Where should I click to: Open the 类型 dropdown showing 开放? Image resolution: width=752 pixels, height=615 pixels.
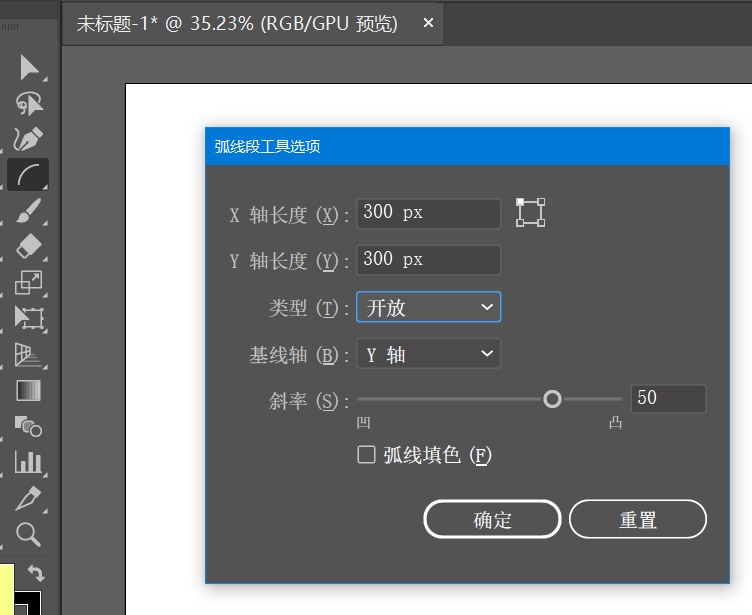click(428, 307)
